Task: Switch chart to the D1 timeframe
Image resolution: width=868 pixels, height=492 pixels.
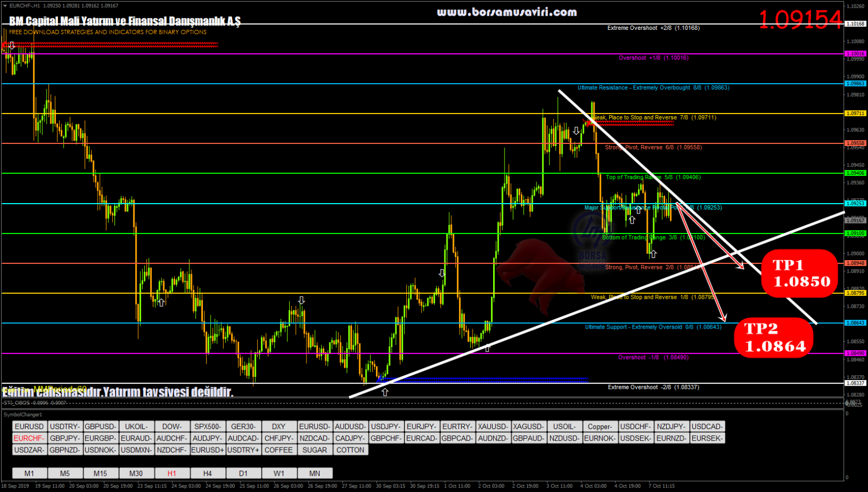Action: [244, 473]
